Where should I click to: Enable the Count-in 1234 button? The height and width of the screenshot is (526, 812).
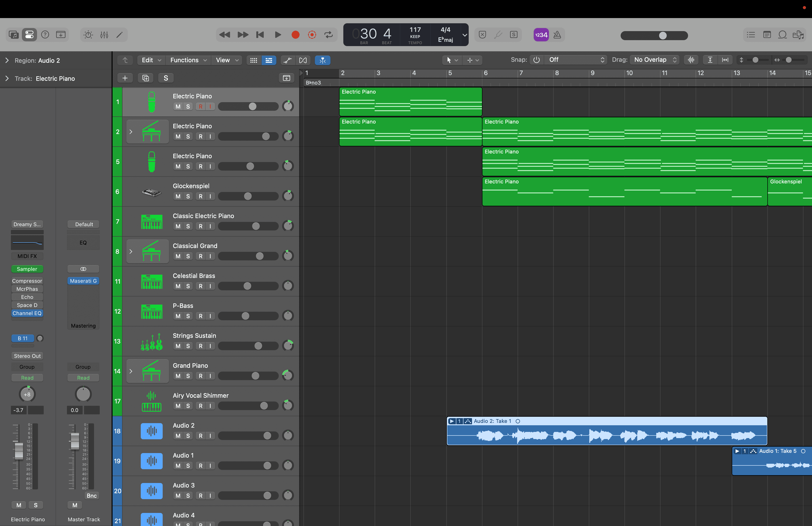[x=541, y=34]
